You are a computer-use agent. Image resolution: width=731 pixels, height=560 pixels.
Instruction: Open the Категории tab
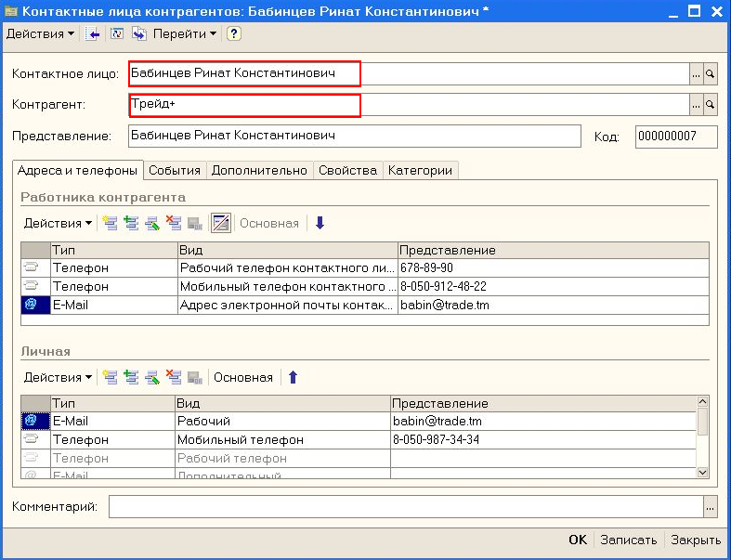click(420, 170)
